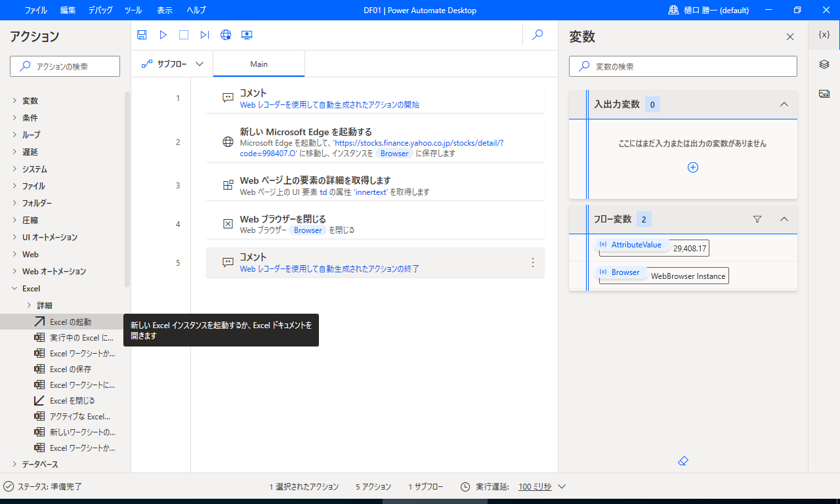Image resolution: width=840 pixels, height=504 pixels.
Task: Expand the データベース action group
Action: [14, 464]
